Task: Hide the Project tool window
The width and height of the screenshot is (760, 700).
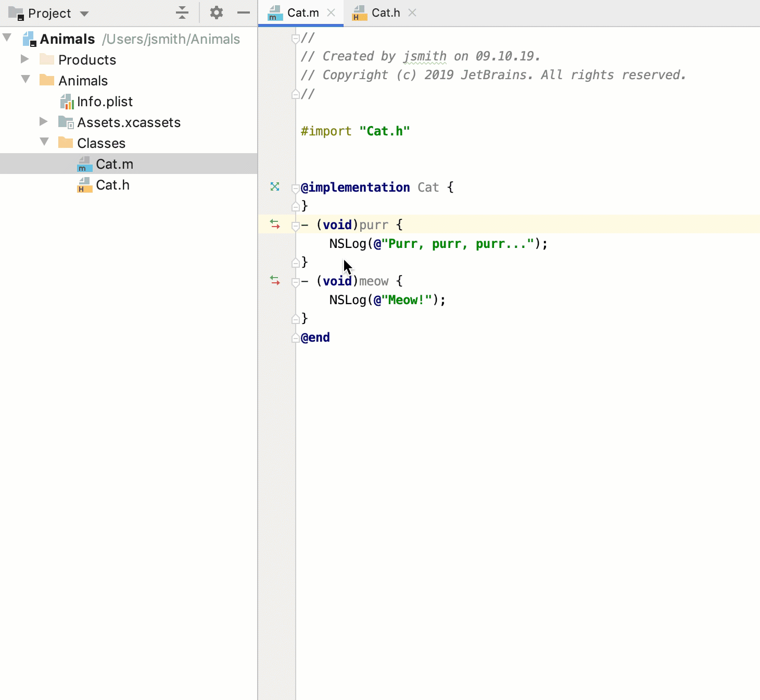Action: click(x=243, y=12)
